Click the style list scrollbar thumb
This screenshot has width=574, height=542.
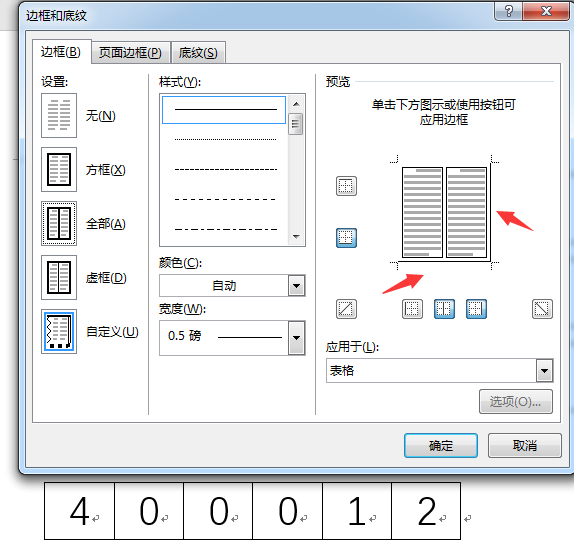296,124
